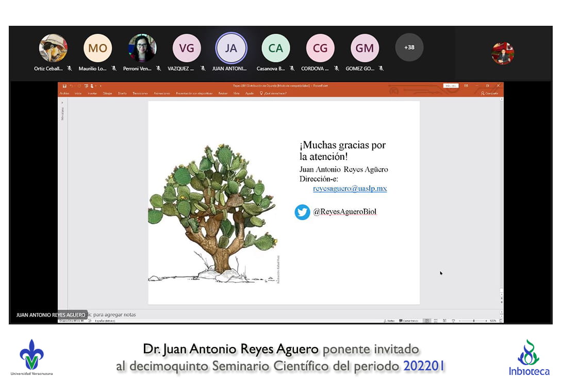Start slideshow from status bar icon
The image size is (562, 392).
click(453, 321)
